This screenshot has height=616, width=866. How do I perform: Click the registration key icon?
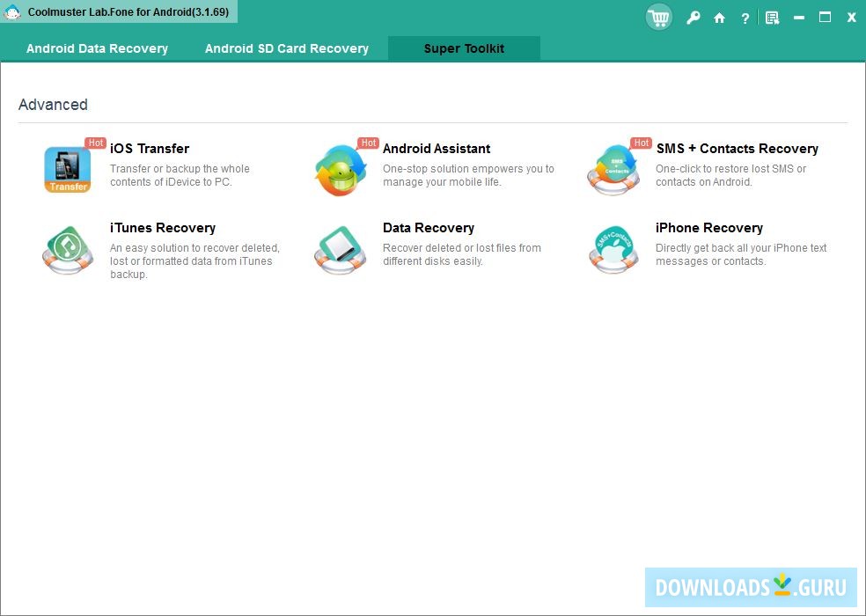click(x=693, y=17)
